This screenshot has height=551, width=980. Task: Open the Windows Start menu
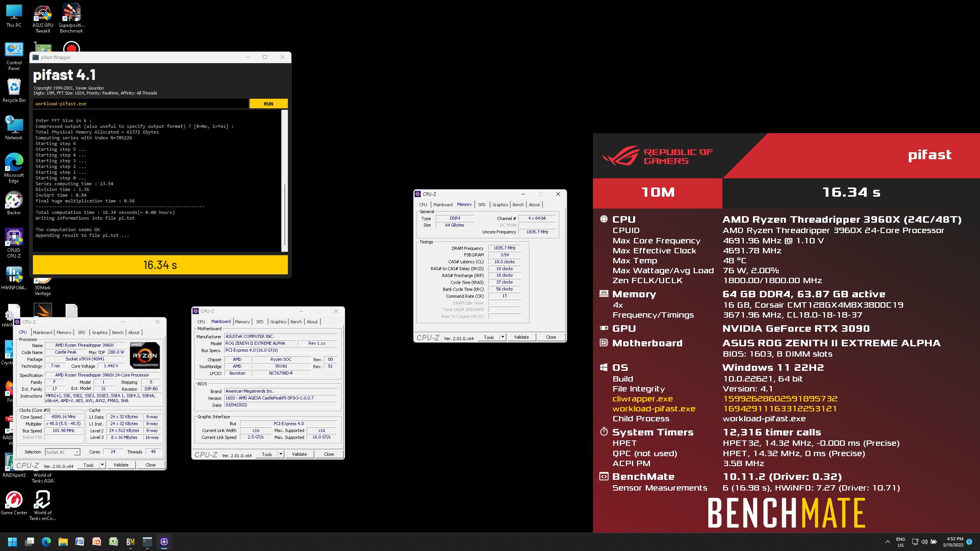point(12,542)
